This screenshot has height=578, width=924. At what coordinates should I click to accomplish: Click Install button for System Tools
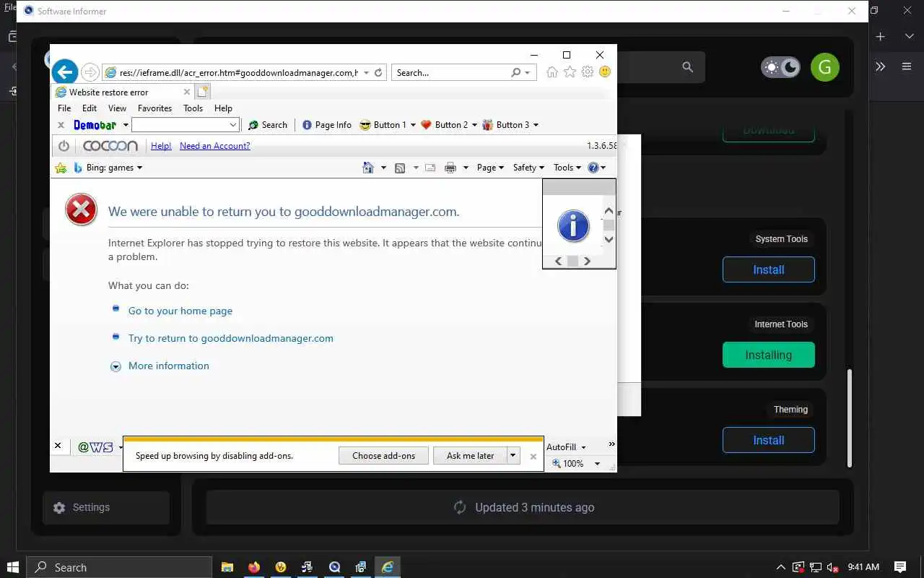(x=768, y=269)
